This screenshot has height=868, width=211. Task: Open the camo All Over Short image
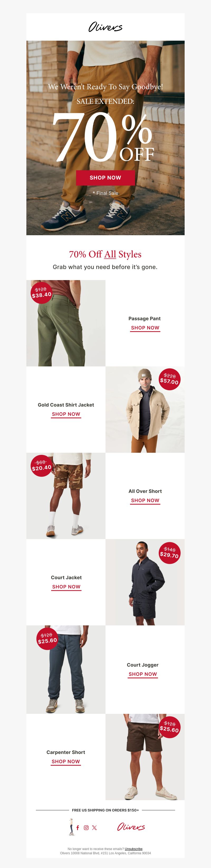(66, 496)
